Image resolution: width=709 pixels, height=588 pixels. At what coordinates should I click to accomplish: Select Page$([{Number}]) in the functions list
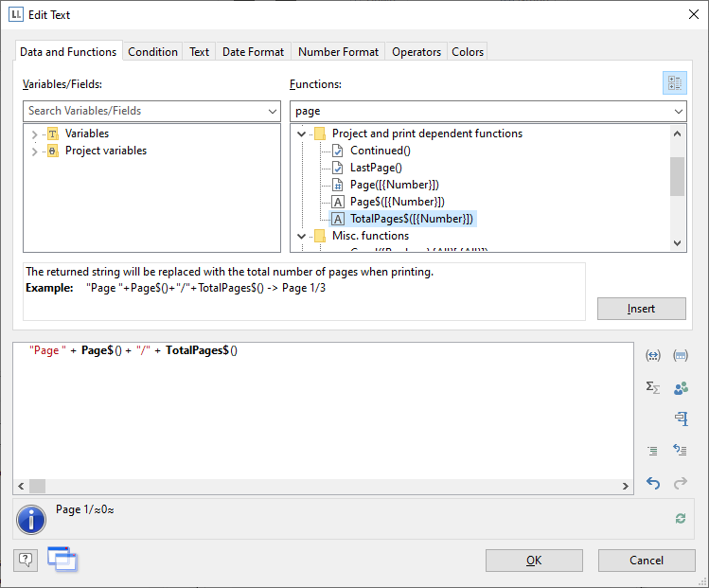click(x=397, y=202)
